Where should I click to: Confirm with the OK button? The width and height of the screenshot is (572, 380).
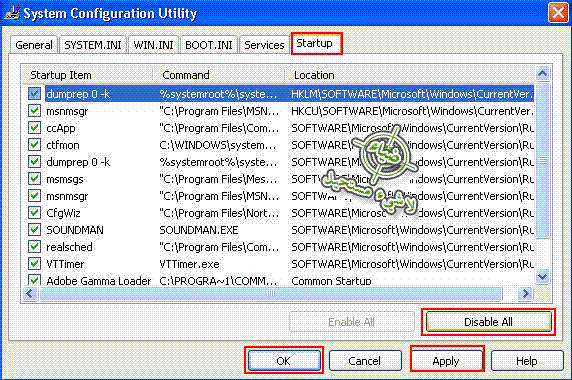[284, 361]
